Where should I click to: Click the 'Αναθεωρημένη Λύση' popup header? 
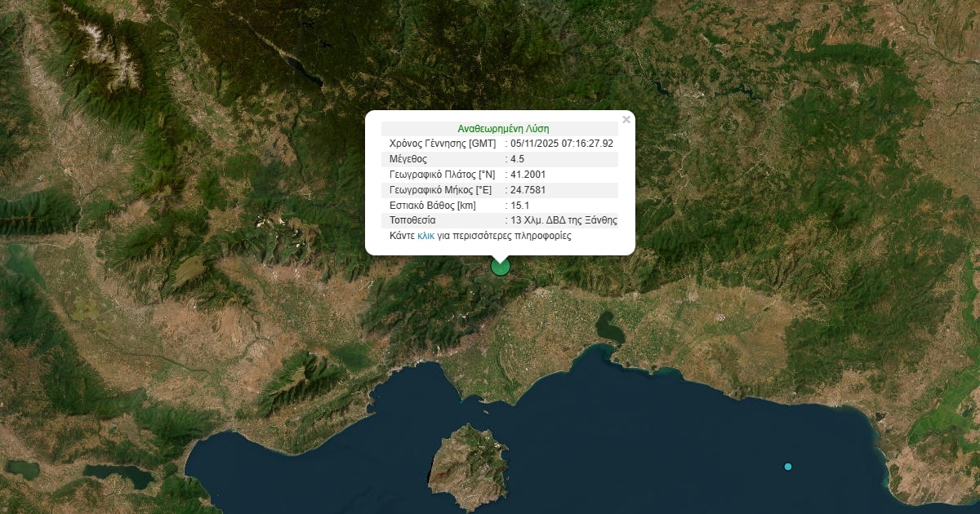coord(503,129)
